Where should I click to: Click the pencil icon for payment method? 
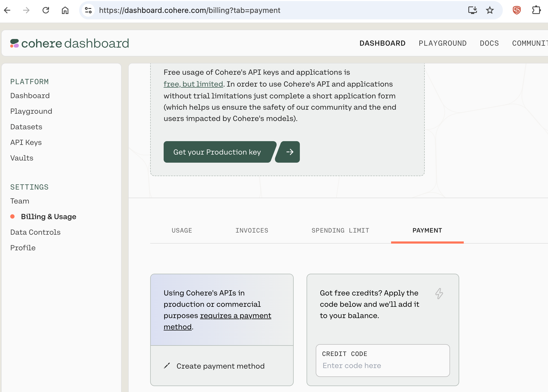pos(167,366)
